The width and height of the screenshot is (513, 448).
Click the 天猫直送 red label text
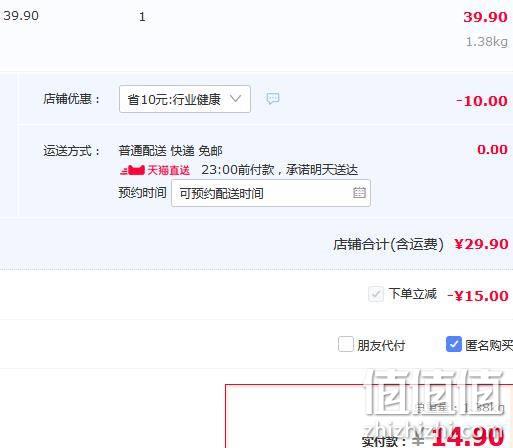point(168,170)
